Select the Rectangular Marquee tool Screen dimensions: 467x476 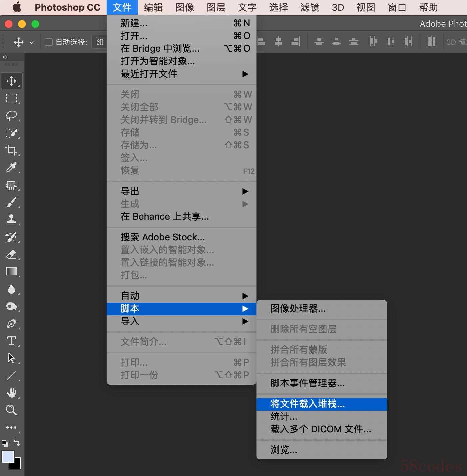(12, 98)
